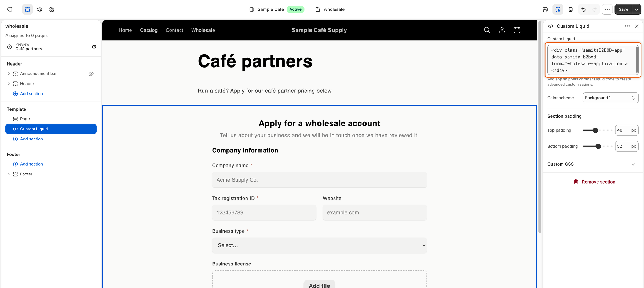Open Café partners preview in new tab
Screen dimensions: 644x288
94,47
